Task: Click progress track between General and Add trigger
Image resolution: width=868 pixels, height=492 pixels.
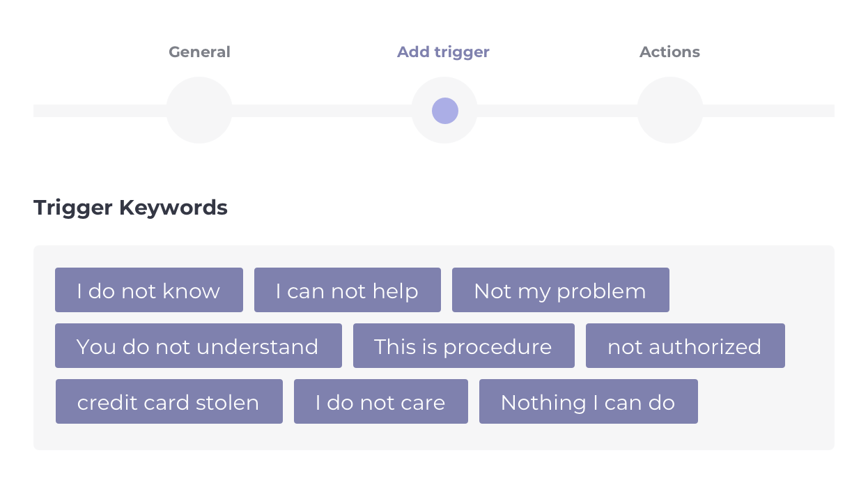Action: (x=322, y=111)
